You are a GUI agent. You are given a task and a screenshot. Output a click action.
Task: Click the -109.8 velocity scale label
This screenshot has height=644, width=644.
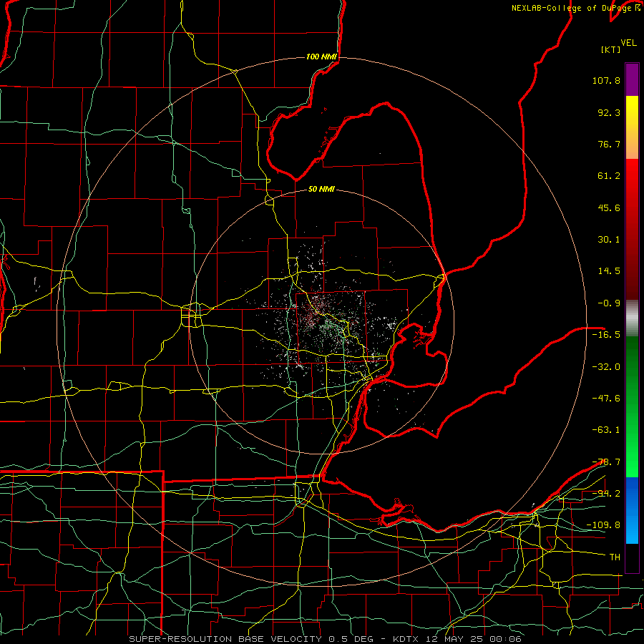604,525
